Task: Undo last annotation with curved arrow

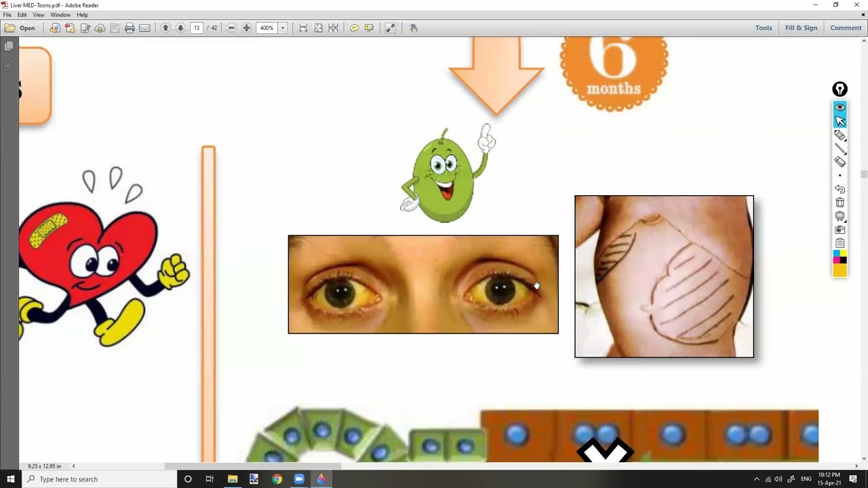Action: [840, 189]
